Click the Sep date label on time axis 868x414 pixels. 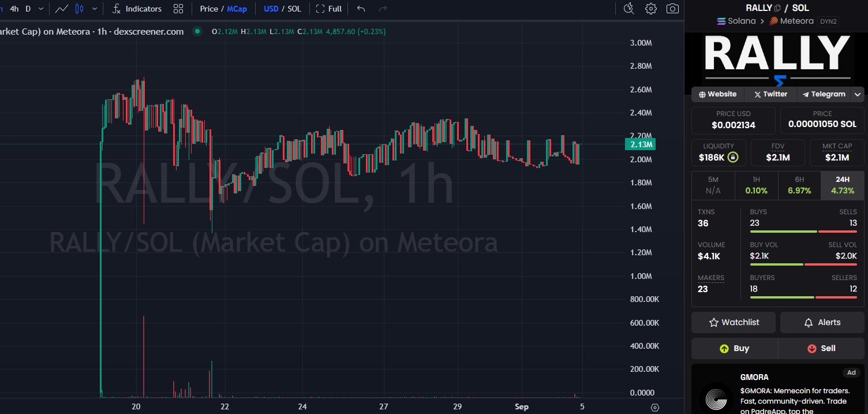pos(522,406)
